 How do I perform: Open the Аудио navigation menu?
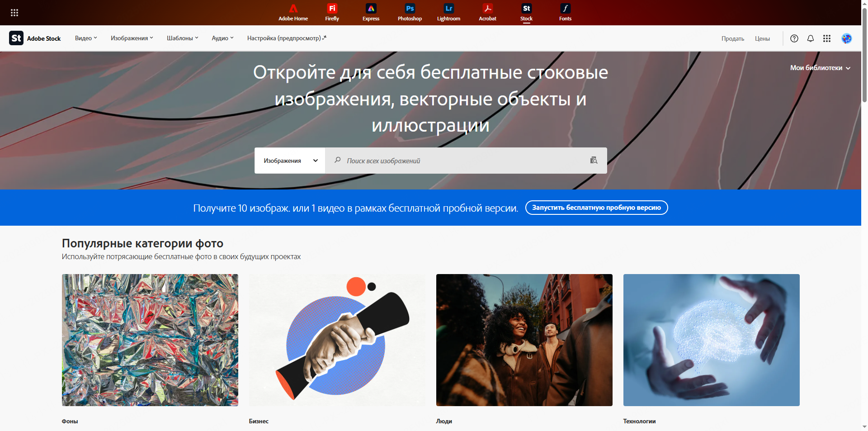pyautogui.click(x=222, y=38)
